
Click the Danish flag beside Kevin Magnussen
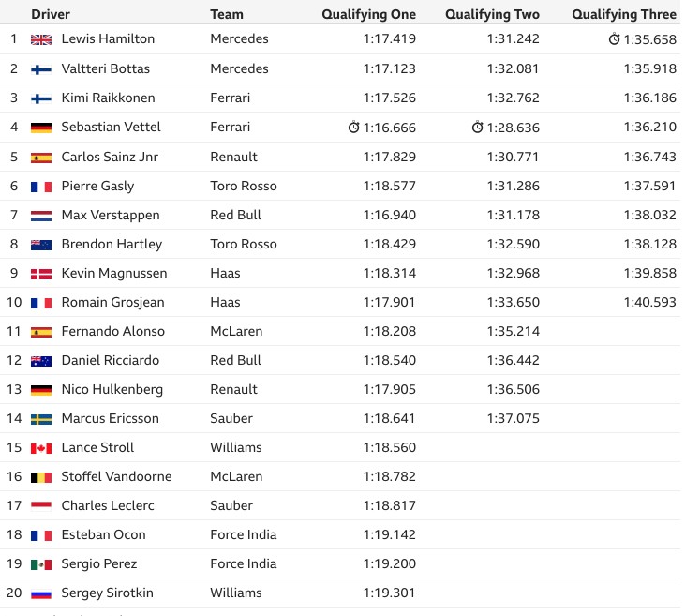pyautogui.click(x=41, y=274)
